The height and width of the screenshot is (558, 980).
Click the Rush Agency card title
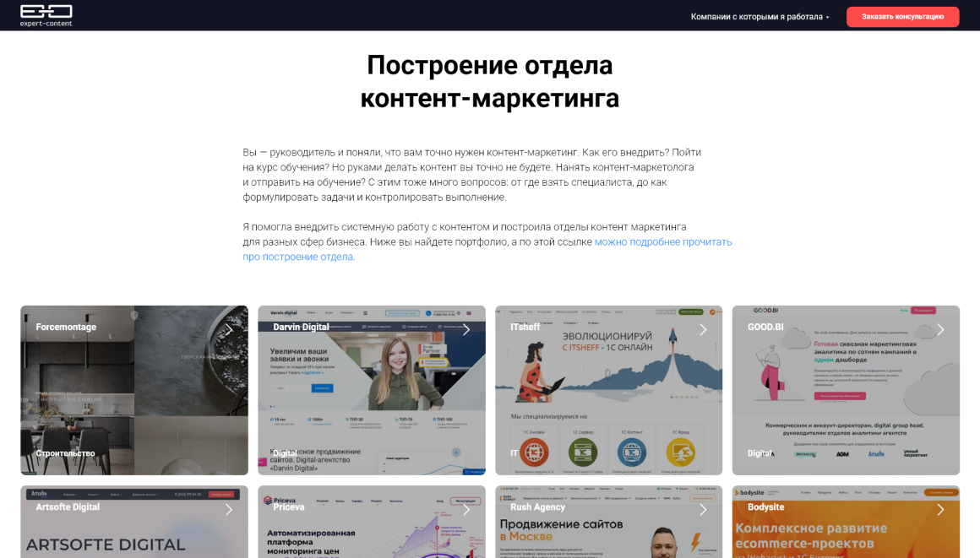[537, 507]
